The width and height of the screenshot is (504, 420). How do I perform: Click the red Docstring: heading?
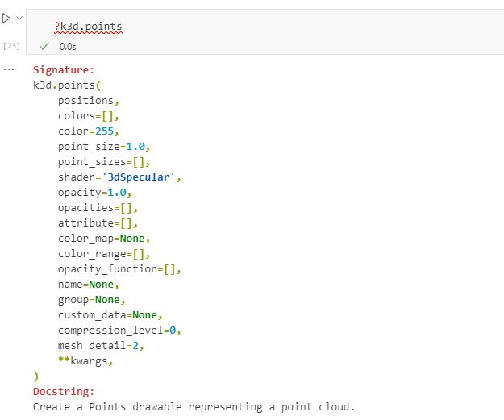64,392
